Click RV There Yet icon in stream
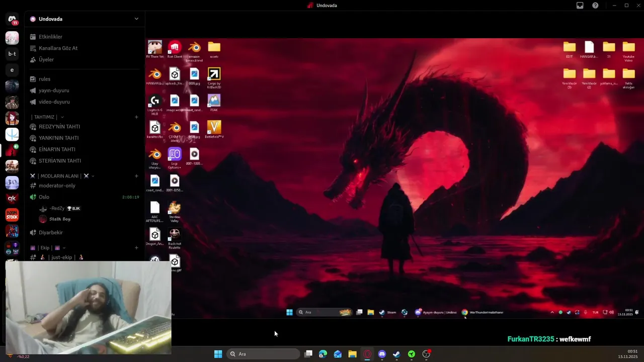 tap(155, 50)
